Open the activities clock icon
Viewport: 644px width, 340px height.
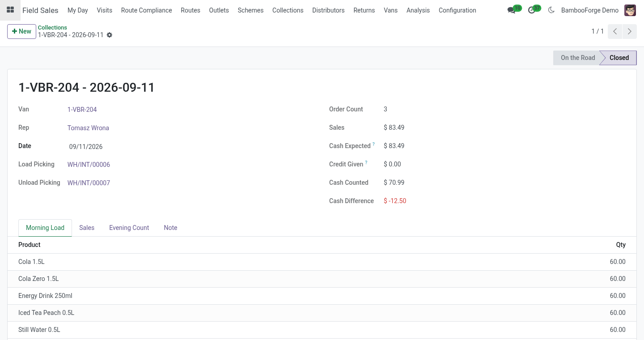531,10
